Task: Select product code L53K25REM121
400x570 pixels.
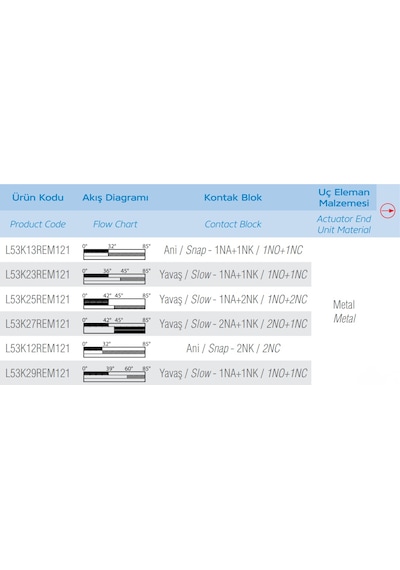Action: [37, 299]
